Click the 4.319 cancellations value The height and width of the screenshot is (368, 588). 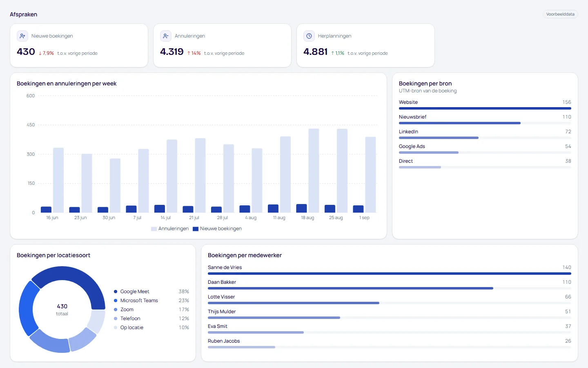click(172, 52)
